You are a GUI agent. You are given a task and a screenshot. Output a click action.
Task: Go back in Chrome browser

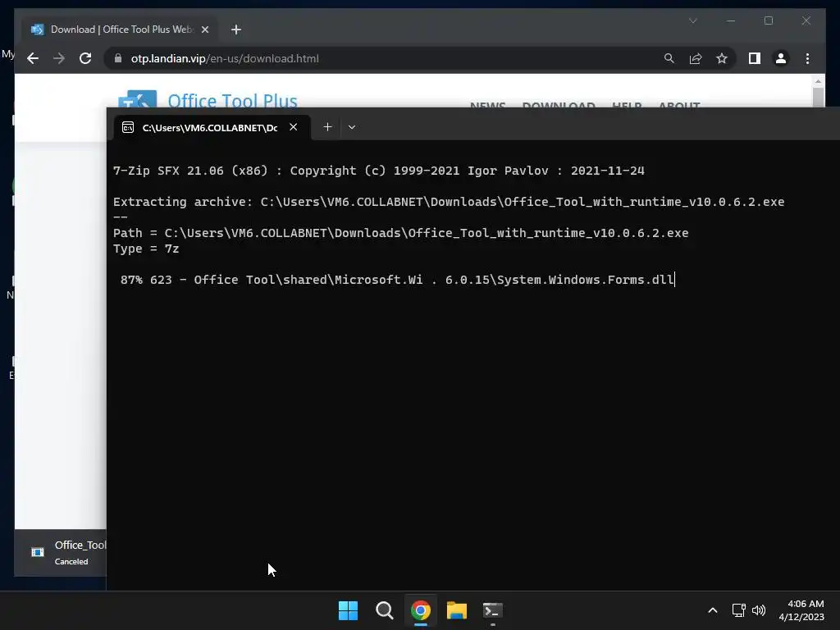click(33, 58)
